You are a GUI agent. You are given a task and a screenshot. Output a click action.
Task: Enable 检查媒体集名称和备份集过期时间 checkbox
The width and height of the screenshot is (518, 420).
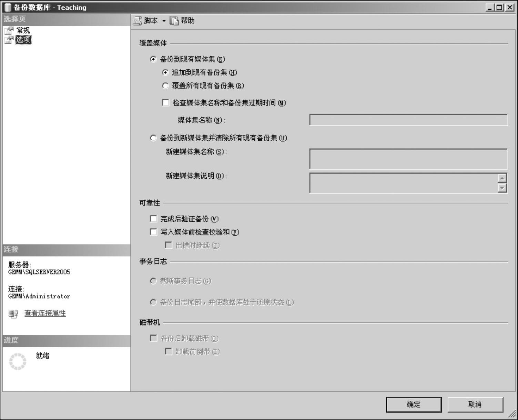tap(166, 102)
